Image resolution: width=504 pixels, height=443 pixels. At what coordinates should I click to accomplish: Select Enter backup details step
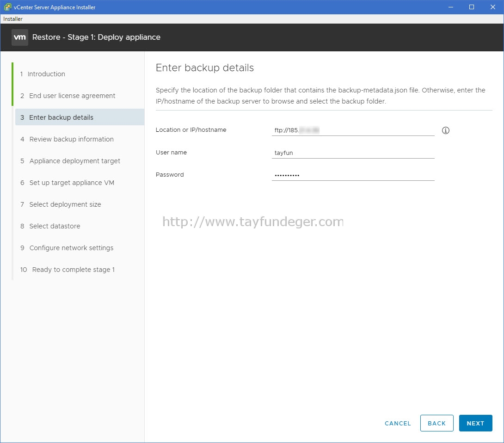[x=80, y=117]
